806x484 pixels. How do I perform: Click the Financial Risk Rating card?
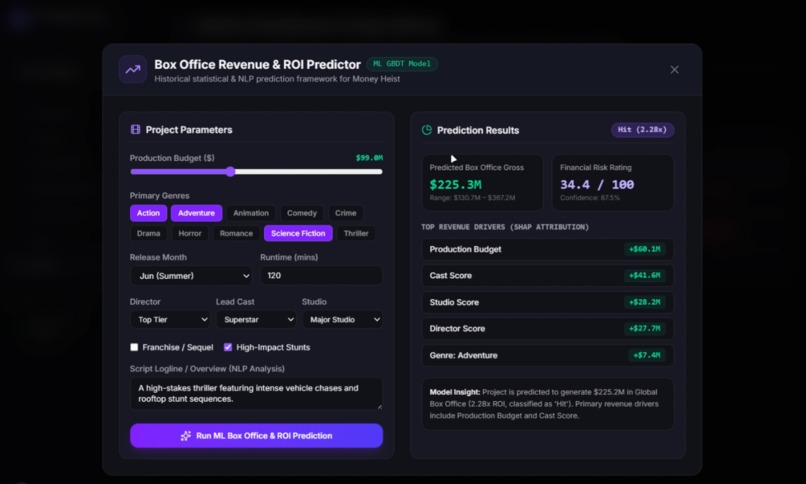point(613,182)
